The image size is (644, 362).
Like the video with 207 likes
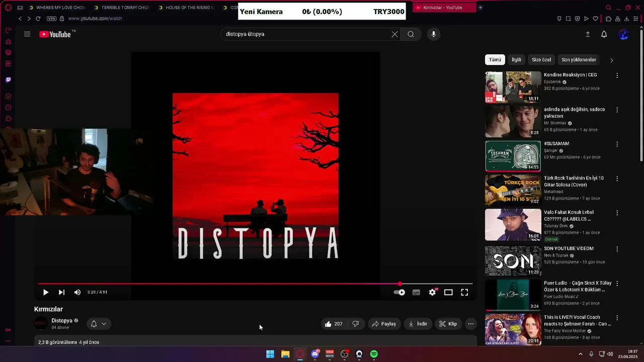(x=334, y=324)
